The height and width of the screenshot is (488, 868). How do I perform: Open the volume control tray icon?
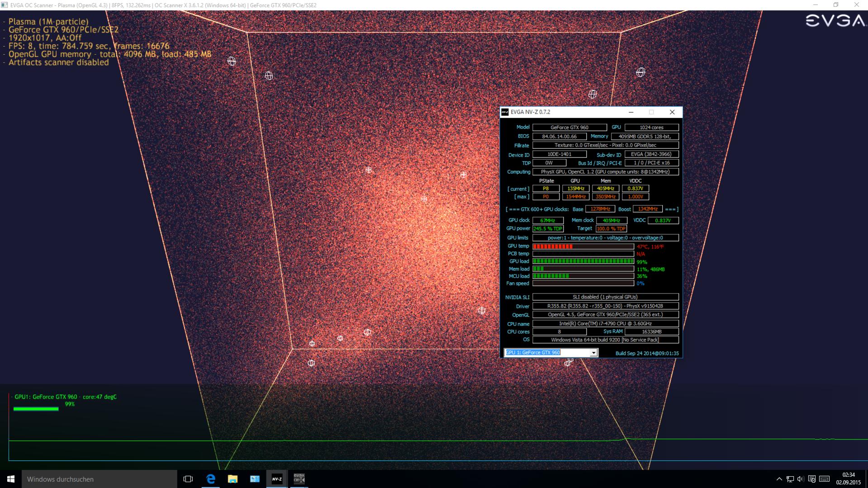click(x=801, y=479)
